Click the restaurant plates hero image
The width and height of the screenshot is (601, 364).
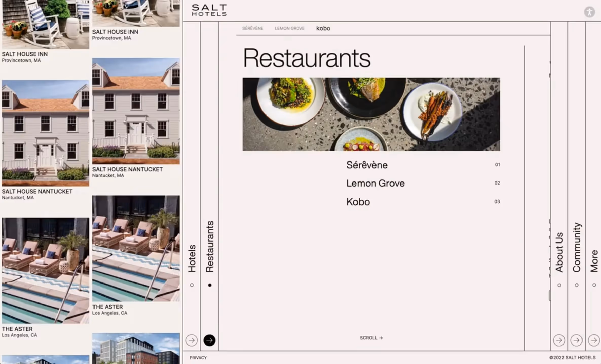(x=371, y=114)
